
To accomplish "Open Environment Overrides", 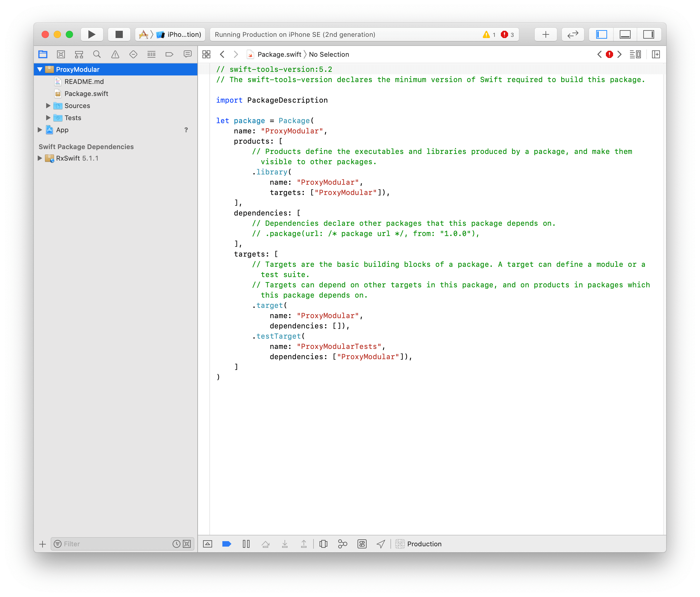I will 362,544.
